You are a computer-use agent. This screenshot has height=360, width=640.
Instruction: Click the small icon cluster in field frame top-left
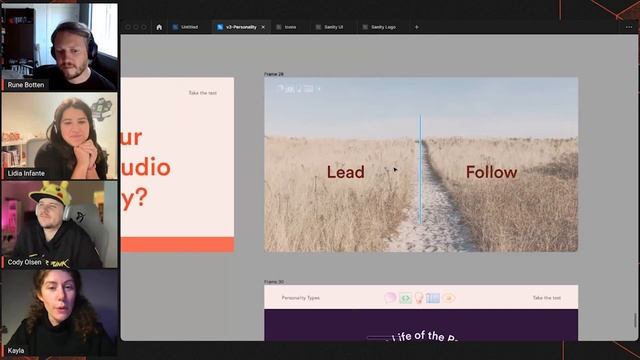tap(298, 89)
